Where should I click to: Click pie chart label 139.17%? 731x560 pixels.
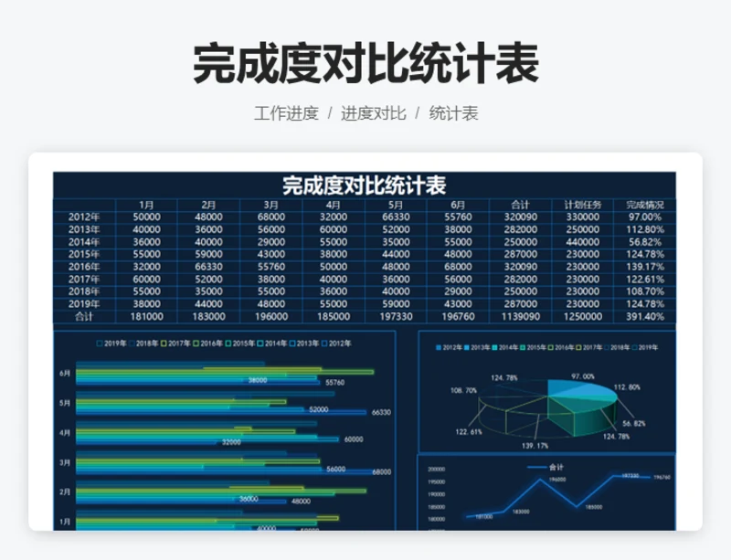click(535, 446)
